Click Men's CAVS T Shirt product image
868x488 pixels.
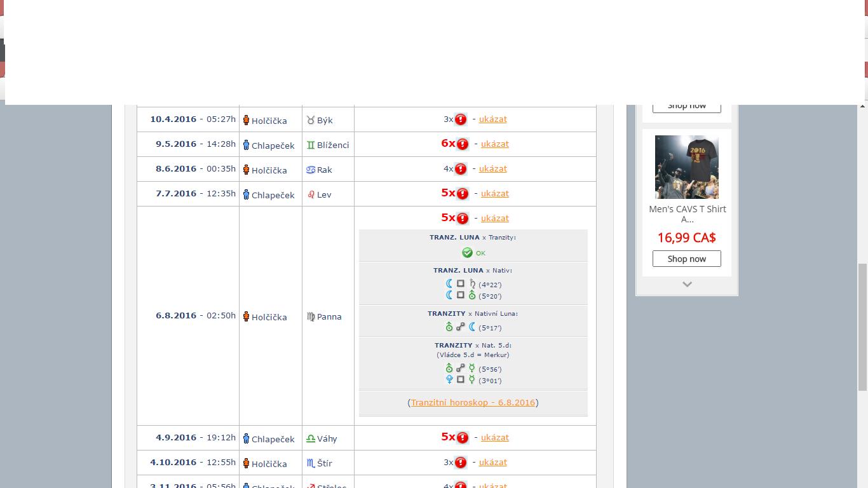click(687, 167)
